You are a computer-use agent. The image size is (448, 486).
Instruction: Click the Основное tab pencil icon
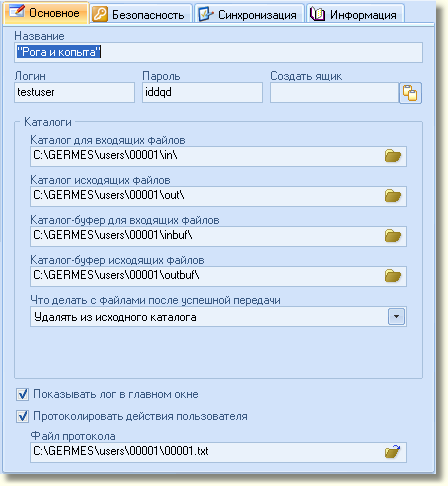tap(17, 11)
